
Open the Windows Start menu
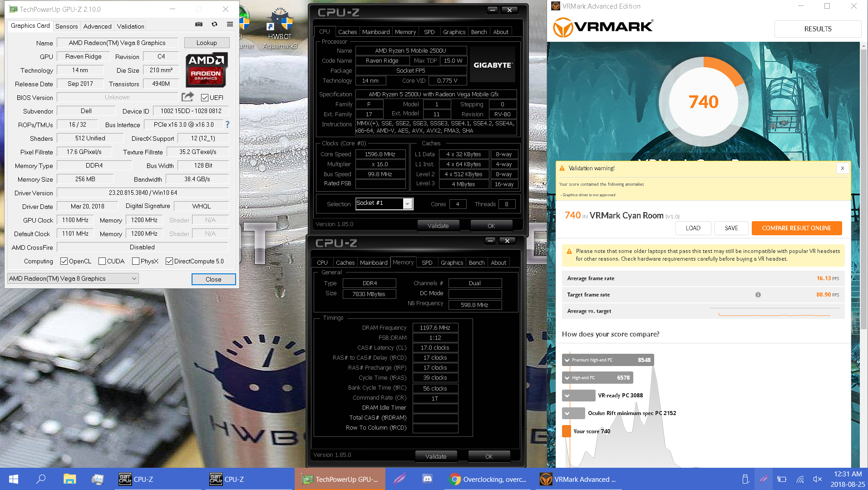pos(14,479)
